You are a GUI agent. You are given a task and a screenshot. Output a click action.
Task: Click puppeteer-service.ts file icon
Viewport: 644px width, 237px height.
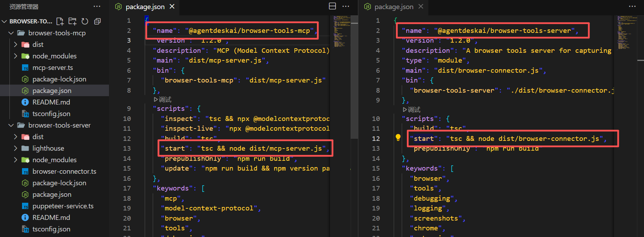(25, 206)
